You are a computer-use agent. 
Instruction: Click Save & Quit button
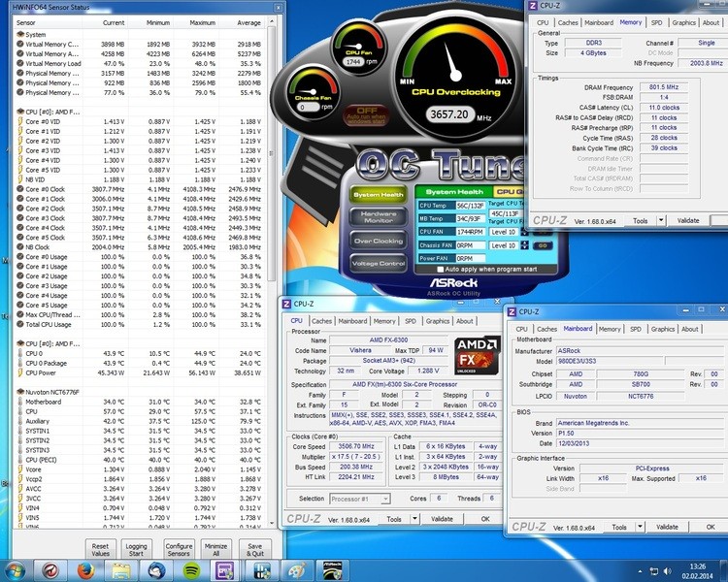click(x=255, y=550)
